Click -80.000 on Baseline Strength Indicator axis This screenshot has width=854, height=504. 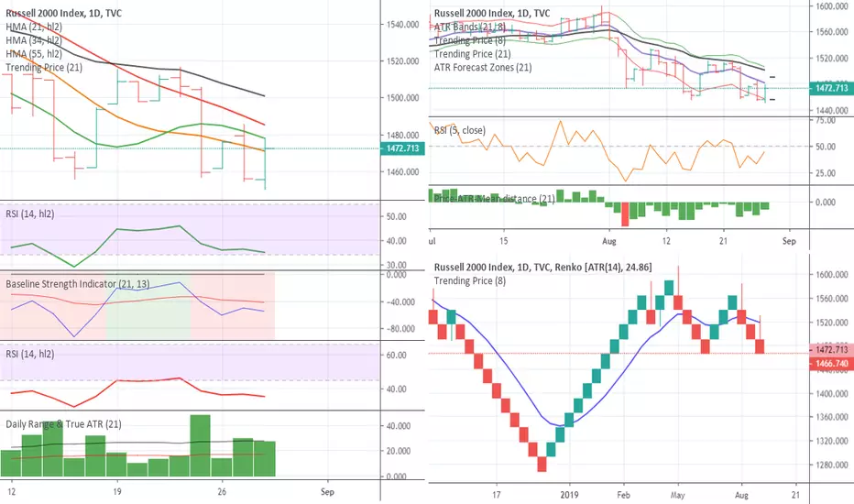click(x=400, y=329)
